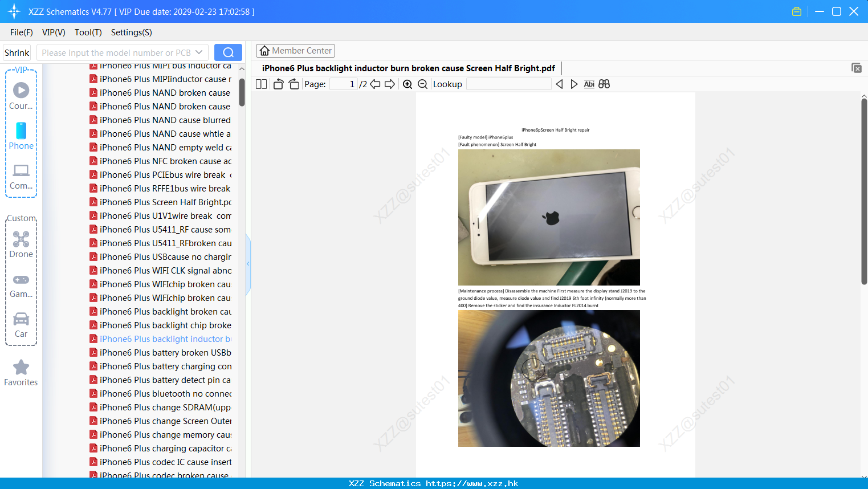Screen dimensions: 868x489
Task: Click the Shrink button
Action: pyautogui.click(x=17, y=52)
